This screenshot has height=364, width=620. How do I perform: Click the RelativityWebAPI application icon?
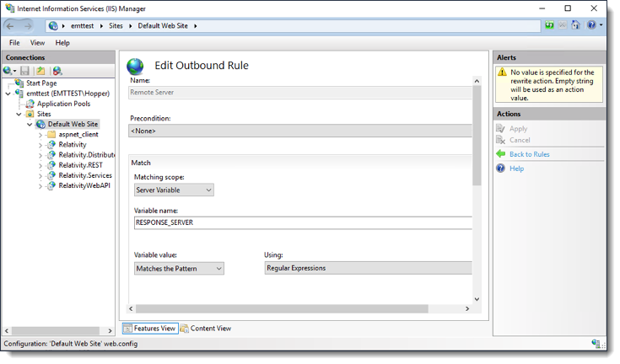click(51, 186)
